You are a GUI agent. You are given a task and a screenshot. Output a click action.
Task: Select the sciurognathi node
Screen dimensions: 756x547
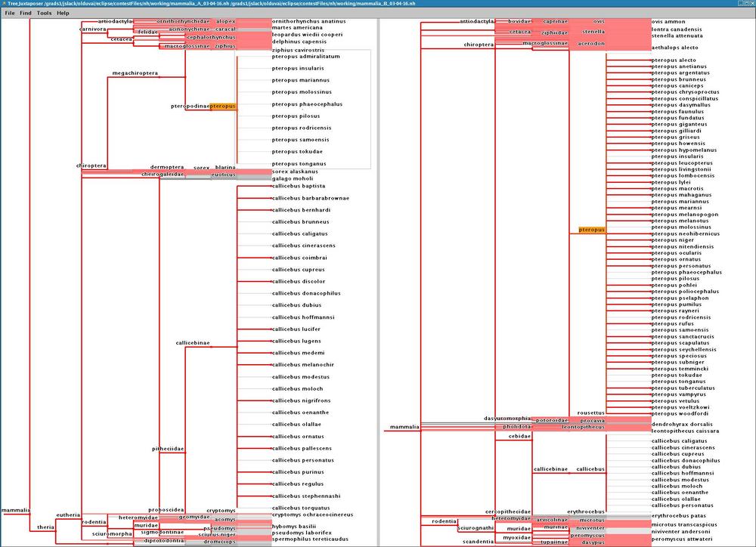tap(476, 528)
